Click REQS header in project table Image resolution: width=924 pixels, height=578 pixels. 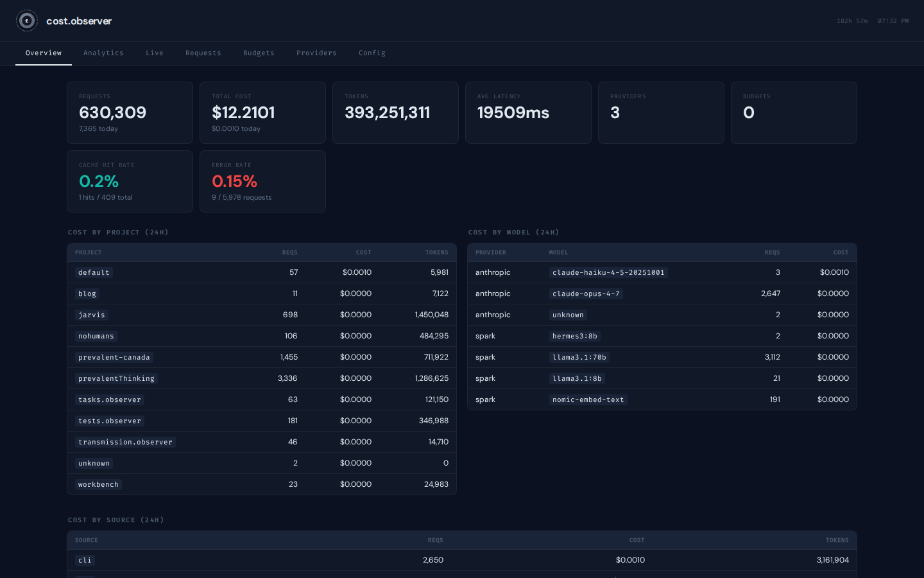point(289,252)
